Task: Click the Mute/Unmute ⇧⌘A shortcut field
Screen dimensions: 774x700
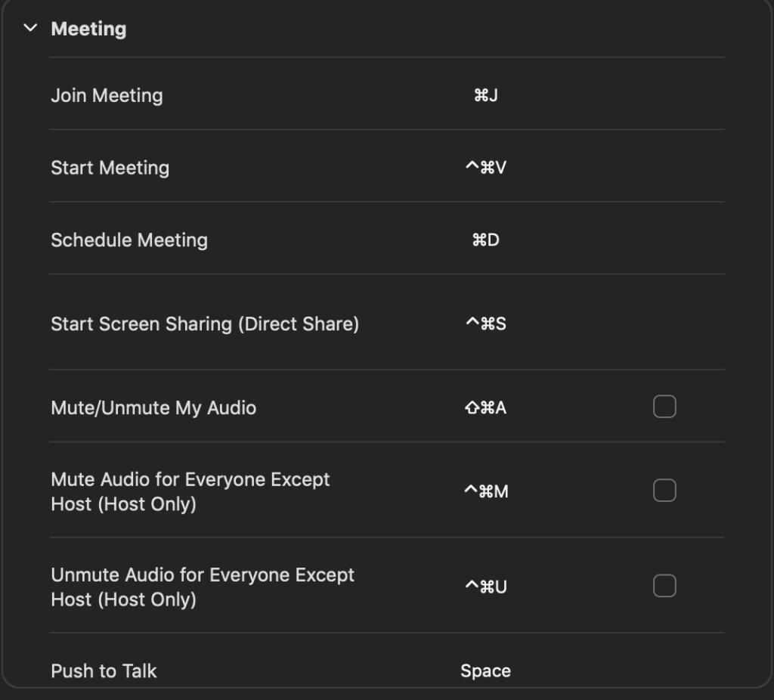Action: (x=485, y=408)
